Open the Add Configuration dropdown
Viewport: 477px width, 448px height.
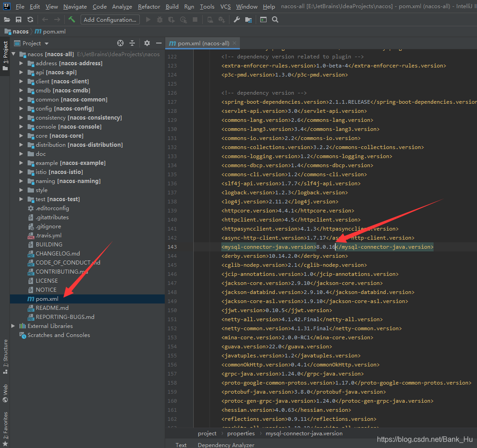[x=110, y=19]
